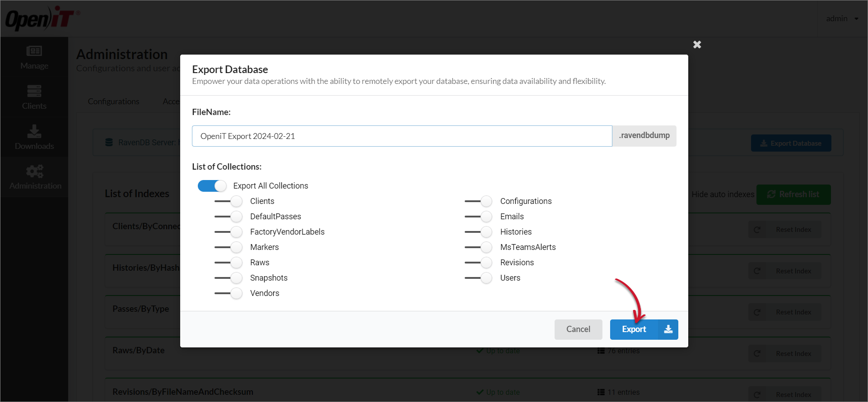Screen dimensions: 868x402
Task: Toggle the Histories collection switch
Action: point(479,232)
